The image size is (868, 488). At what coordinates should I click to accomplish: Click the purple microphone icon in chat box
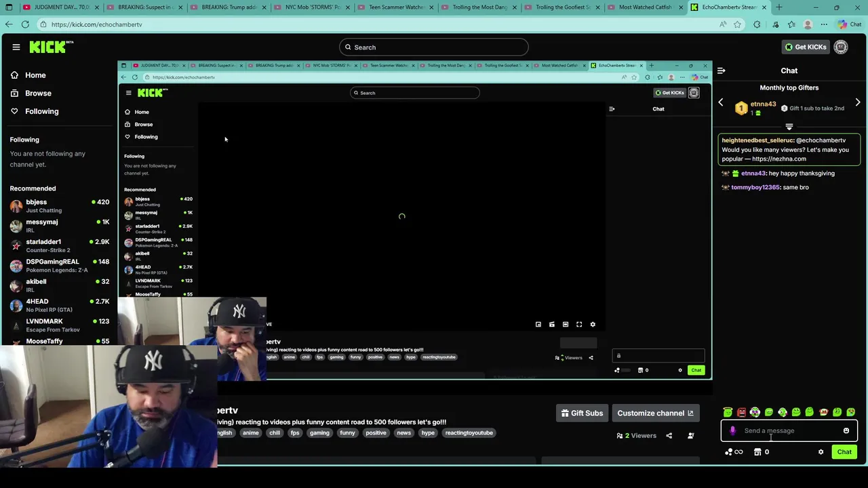(732, 430)
